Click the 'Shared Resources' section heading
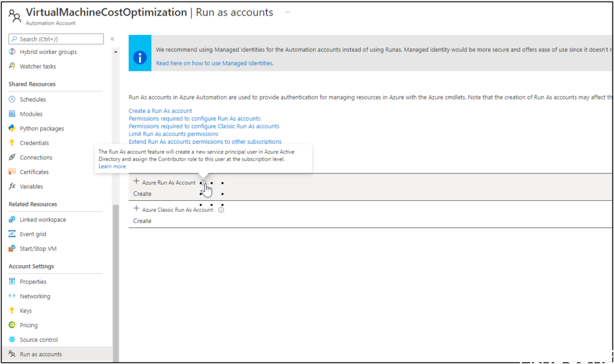This screenshot has height=364, width=614. [32, 84]
